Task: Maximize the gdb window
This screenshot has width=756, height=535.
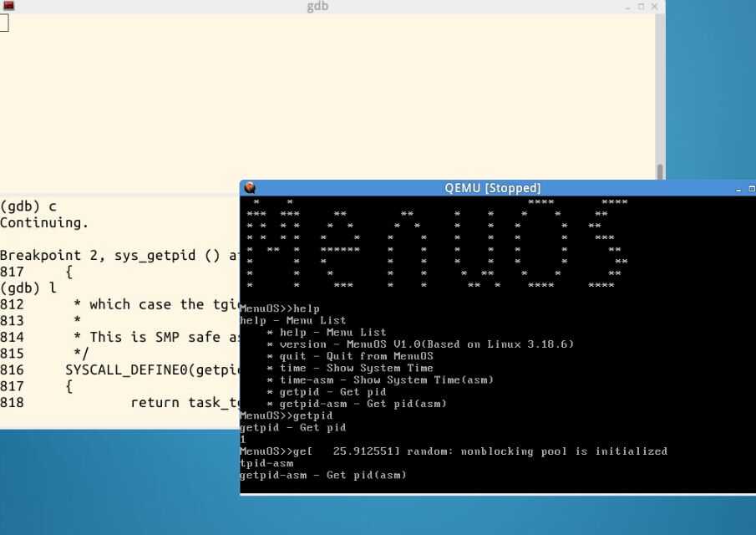Action: click(641, 7)
